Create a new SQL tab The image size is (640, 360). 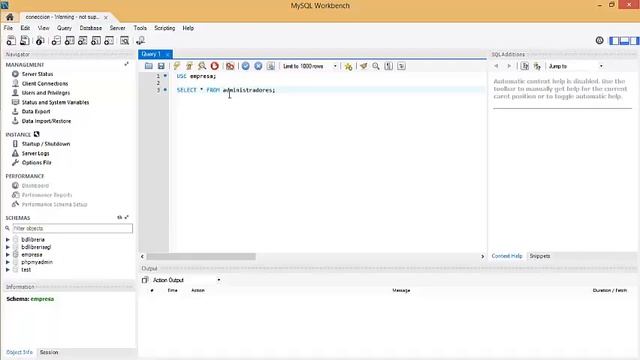click(11, 40)
